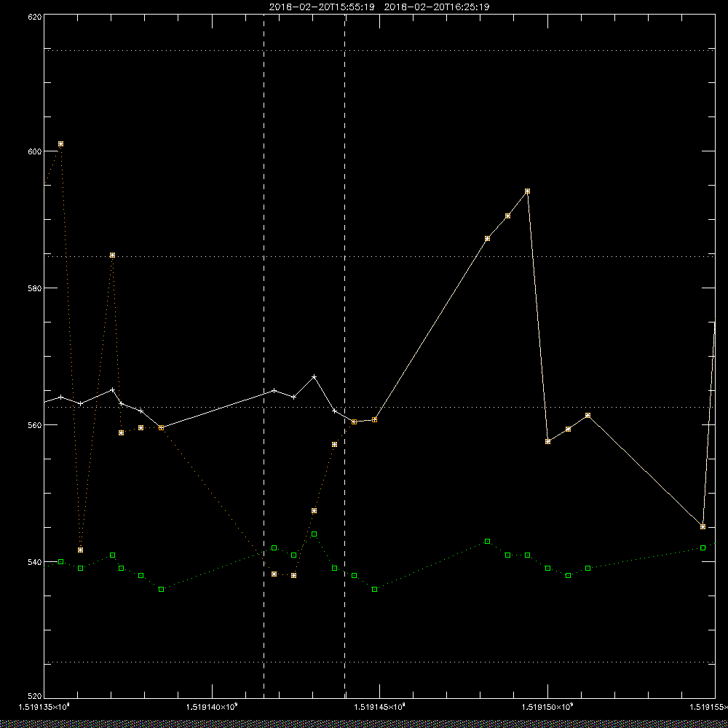Pick the later dashed vertical time marker

tap(344, 357)
